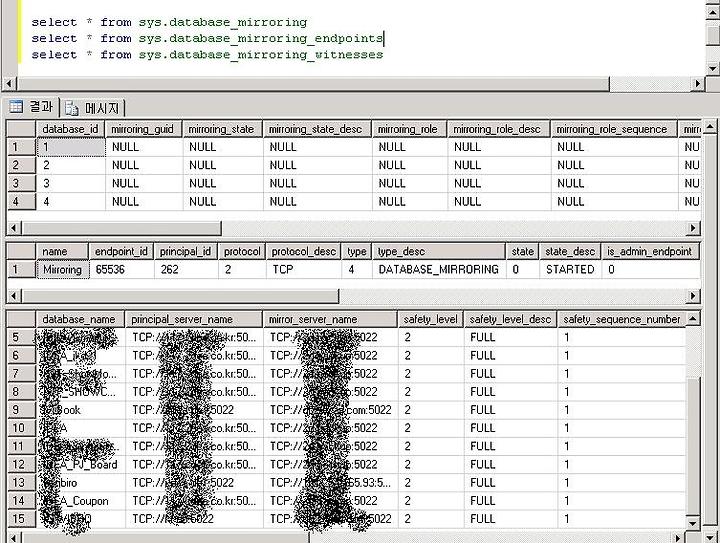This screenshot has height=543, width=720.
Task: Select the database_id column header
Action: (x=70, y=129)
